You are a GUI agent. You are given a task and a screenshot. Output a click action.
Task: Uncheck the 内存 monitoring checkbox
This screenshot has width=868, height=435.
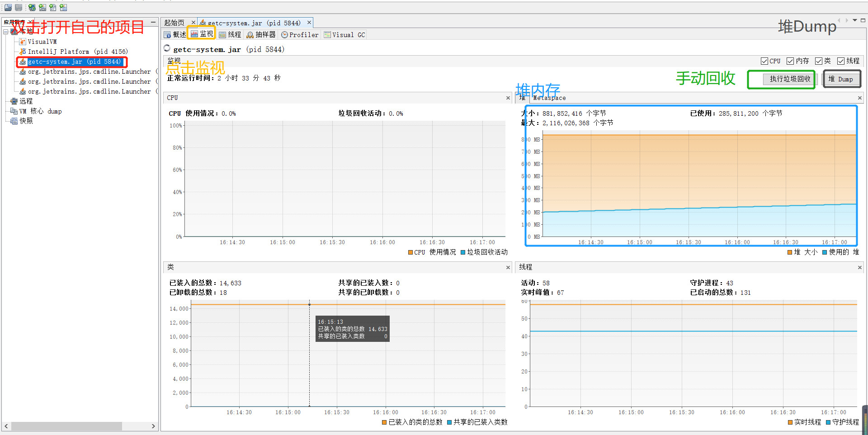pos(790,61)
